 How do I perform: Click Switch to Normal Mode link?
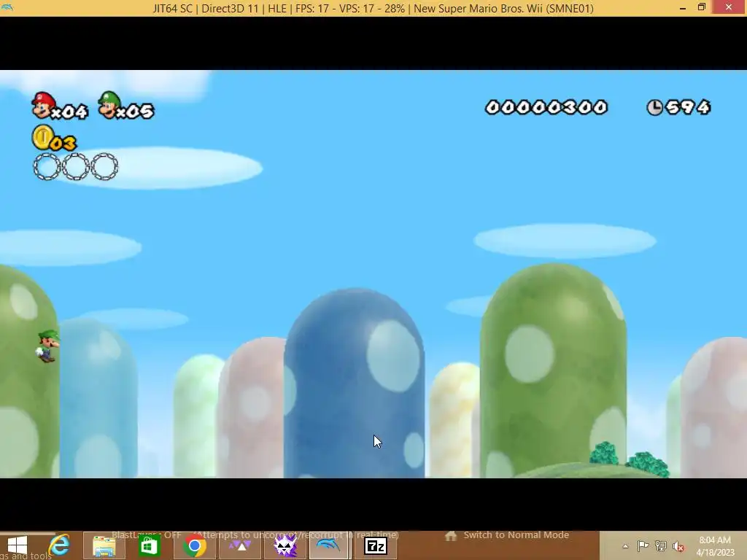pyautogui.click(x=516, y=534)
